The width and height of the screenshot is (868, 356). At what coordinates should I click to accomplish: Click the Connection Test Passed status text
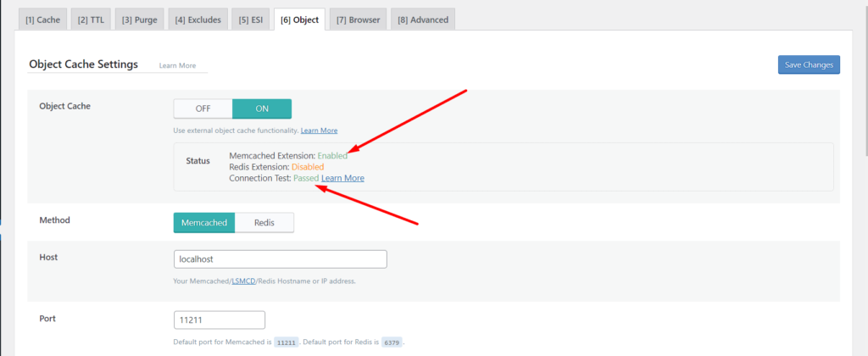[x=306, y=178]
